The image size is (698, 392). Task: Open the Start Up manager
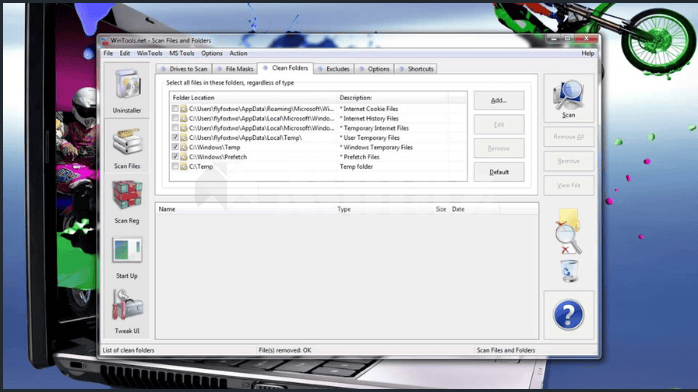(x=127, y=257)
